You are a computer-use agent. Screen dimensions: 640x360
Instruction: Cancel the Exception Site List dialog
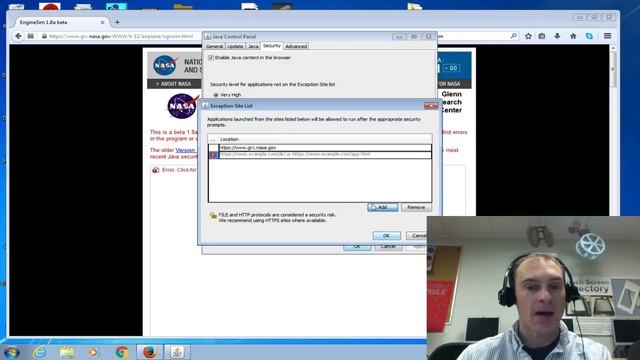coord(417,236)
